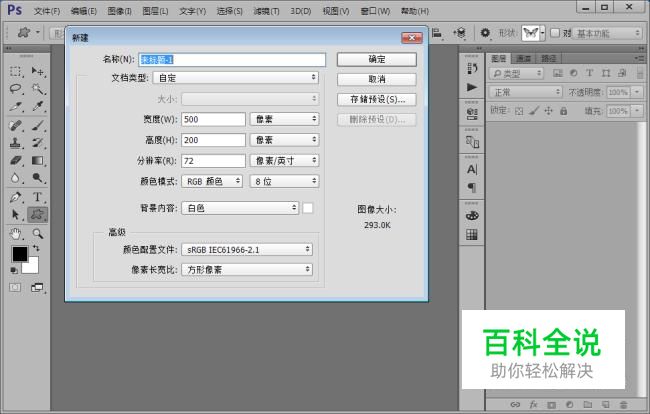Image resolution: width=650 pixels, height=414 pixels.
Task: Click the black foreground color swatch
Action: pos(19,253)
